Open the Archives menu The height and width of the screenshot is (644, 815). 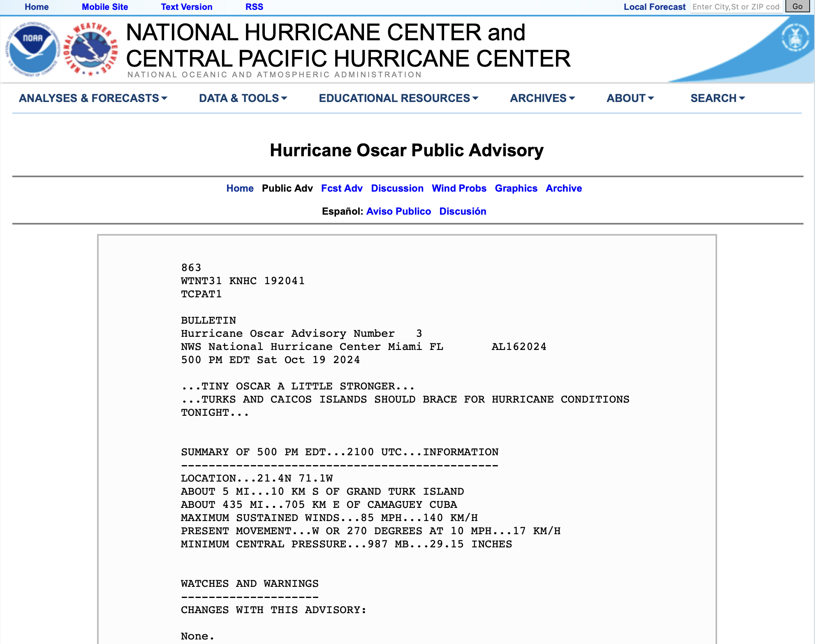click(542, 98)
